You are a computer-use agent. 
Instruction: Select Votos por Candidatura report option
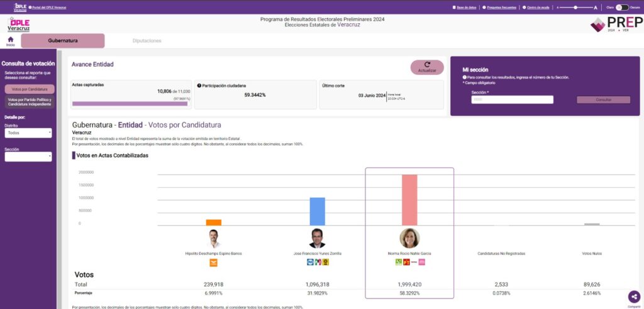pyautogui.click(x=29, y=89)
